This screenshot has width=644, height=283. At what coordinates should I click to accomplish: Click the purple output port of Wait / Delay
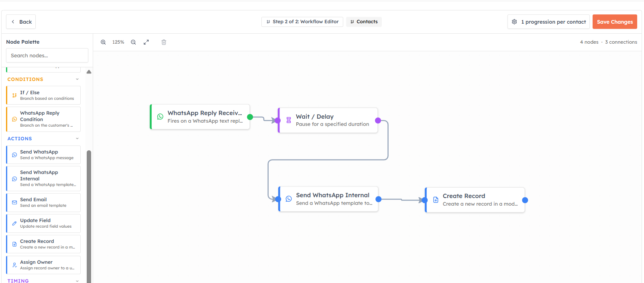point(378,120)
